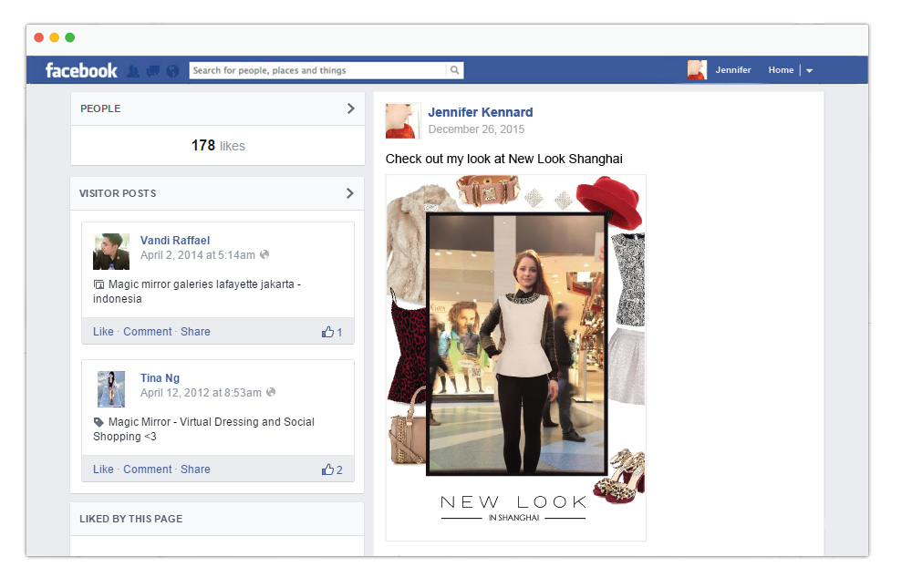
Task: Like Tina Ng's post
Action: pyautogui.click(x=104, y=469)
